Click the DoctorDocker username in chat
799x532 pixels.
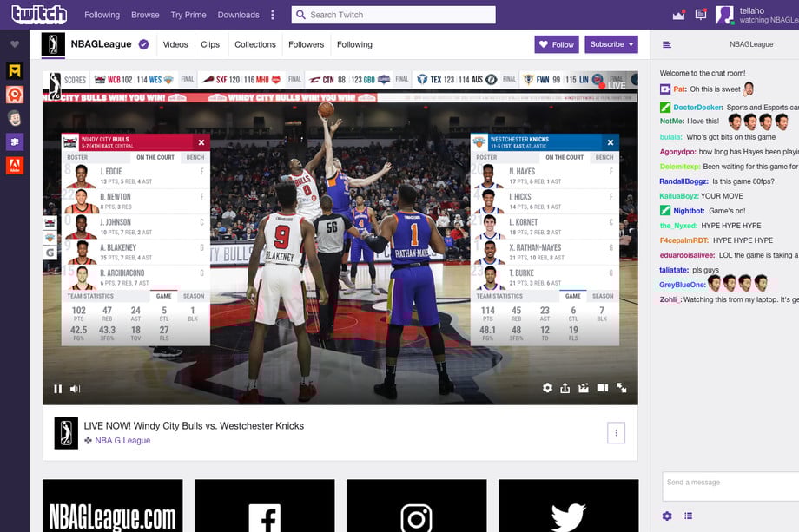(697, 108)
